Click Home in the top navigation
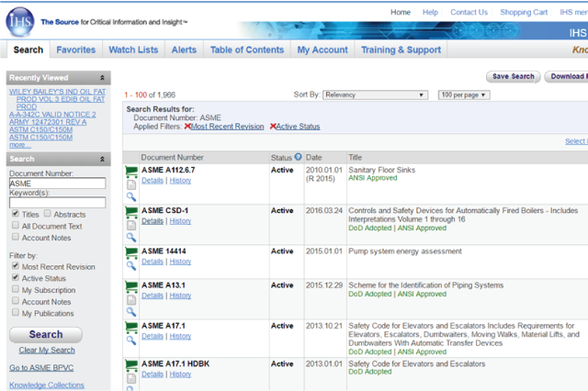Screen dimensions: 588x391 point(401,12)
